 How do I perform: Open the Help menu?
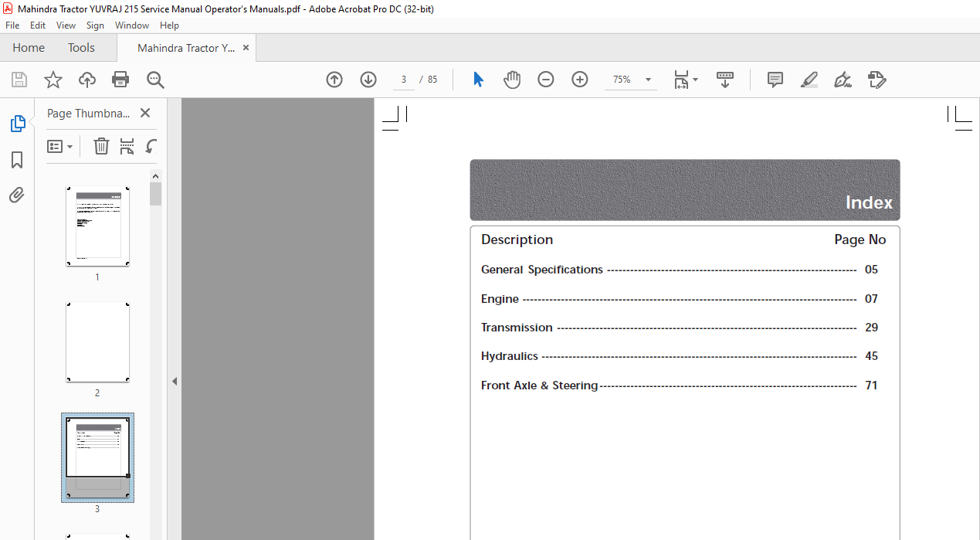(169, 25)
